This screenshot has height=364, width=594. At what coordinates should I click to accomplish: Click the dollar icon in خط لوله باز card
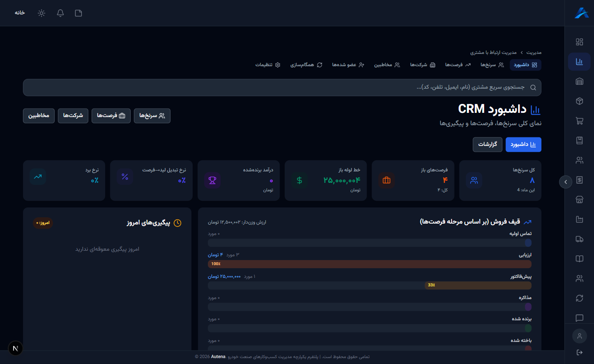click(x=300, y=180)
